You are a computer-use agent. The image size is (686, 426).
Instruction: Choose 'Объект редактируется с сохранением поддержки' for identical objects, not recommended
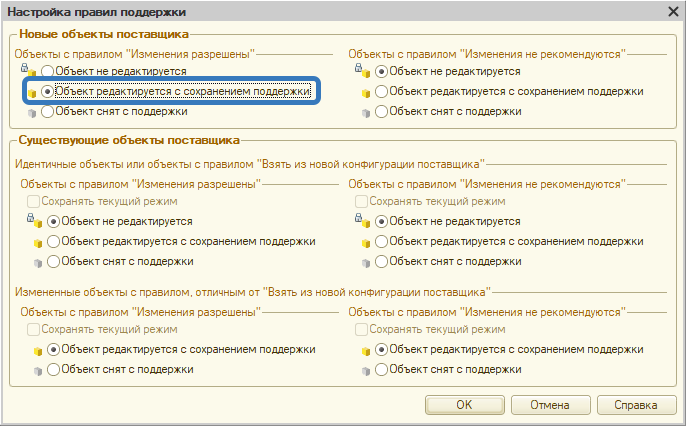[x=381, y=241]
